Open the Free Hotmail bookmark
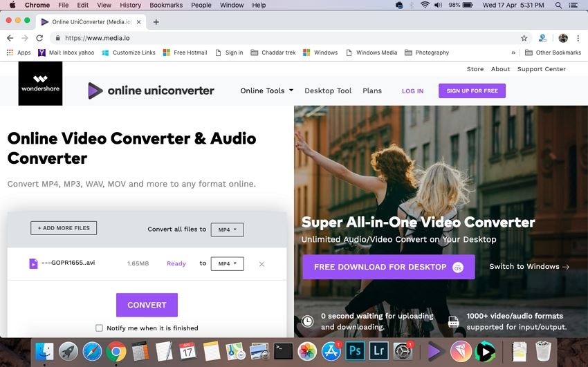The width and height of the screenshot is (588, 367). click(185, 53)
